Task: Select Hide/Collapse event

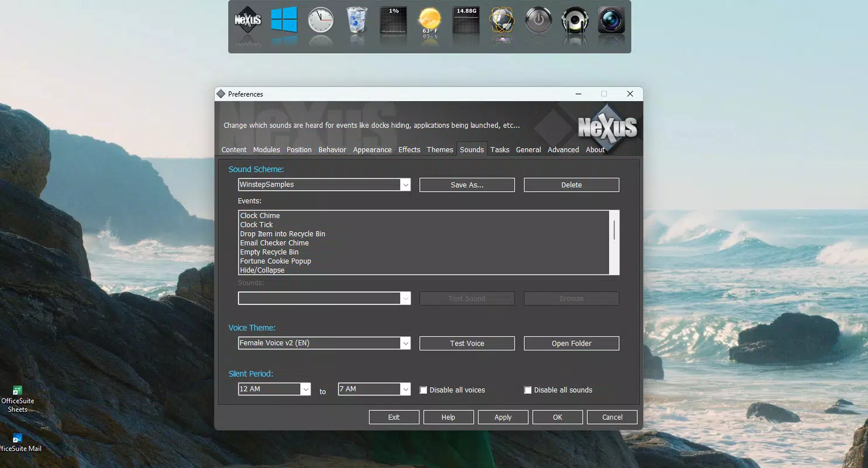Action: point(423,270)
